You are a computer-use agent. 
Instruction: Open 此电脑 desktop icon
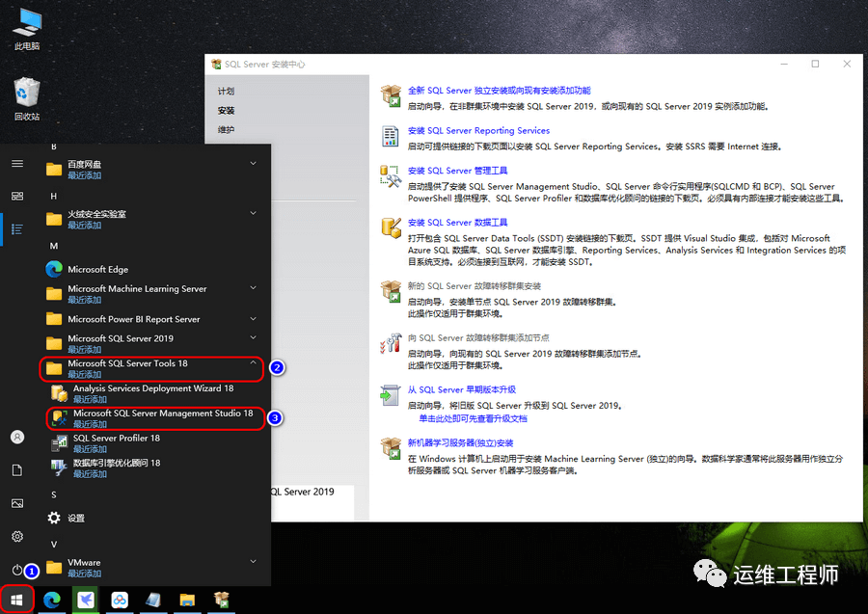pyautogui.click(x=27, y=29)
